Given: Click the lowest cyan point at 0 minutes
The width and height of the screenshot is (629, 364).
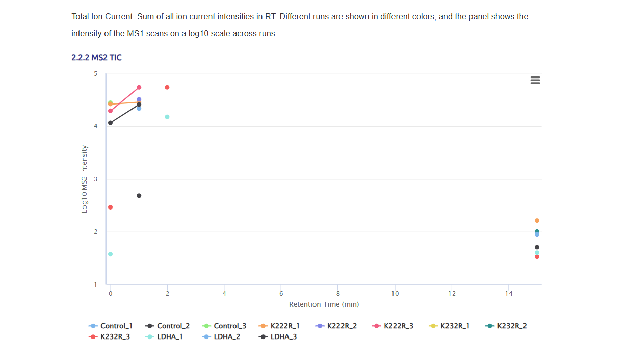Looking at the screenshot, I should tap(110, 254).
